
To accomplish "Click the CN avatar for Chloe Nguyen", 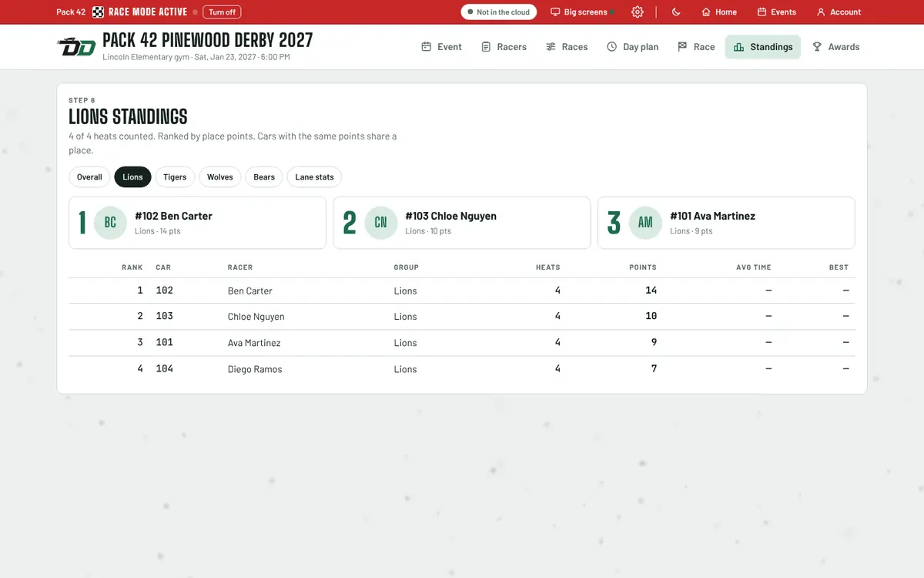I will (380, 223).
